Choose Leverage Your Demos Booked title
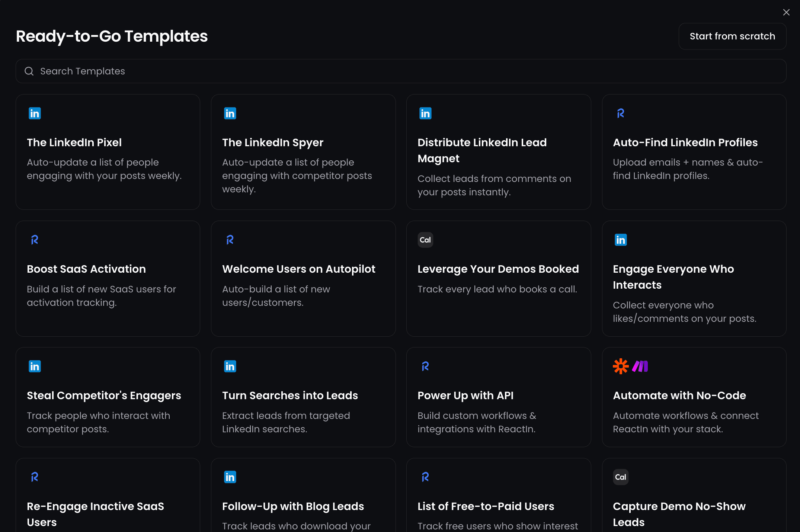This screenshot has width=800, height=532. coord(498,269)
